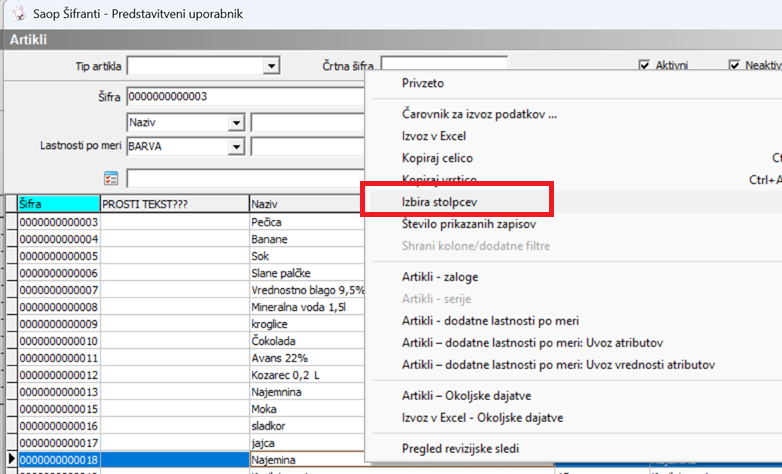Select highlighted code 0000000000018 cell

pos(59,460)
